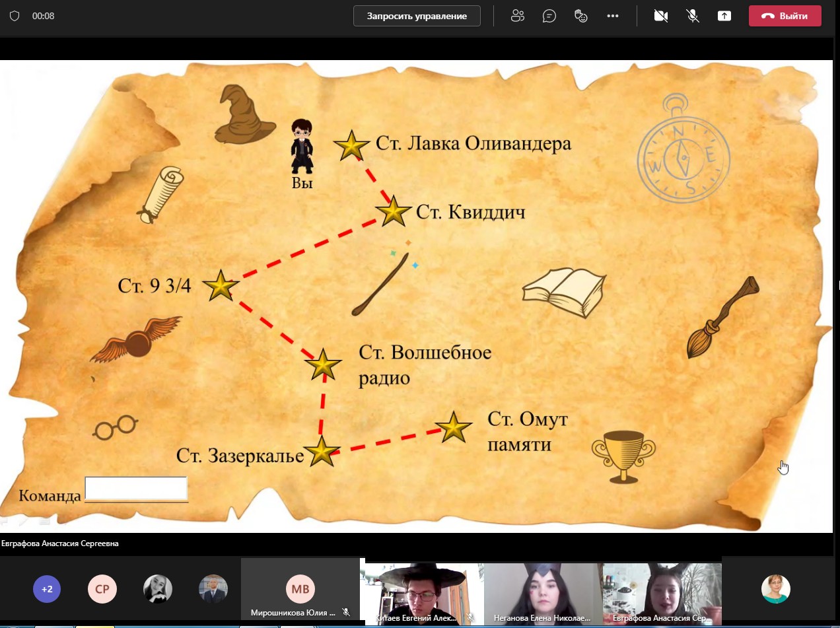
Task: Open the meeting chat icon
Action: click(x=549, y=17)
